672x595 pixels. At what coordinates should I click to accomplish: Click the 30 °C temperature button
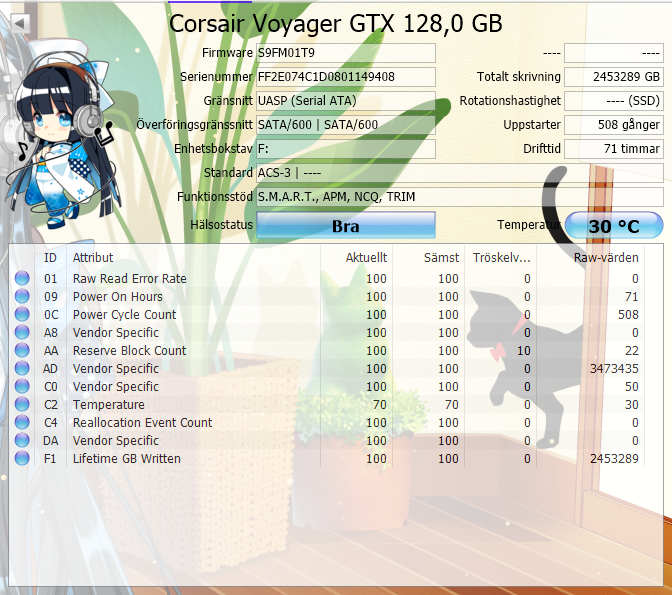coord(614,225)
